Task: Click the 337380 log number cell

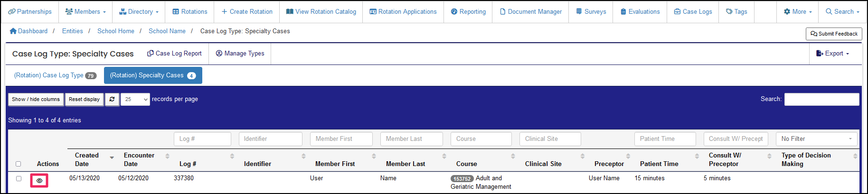Action: tap(184, 178)
